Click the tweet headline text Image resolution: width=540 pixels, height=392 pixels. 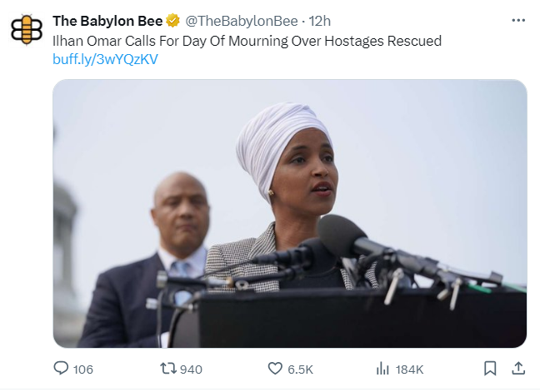(x=247, y=41)
